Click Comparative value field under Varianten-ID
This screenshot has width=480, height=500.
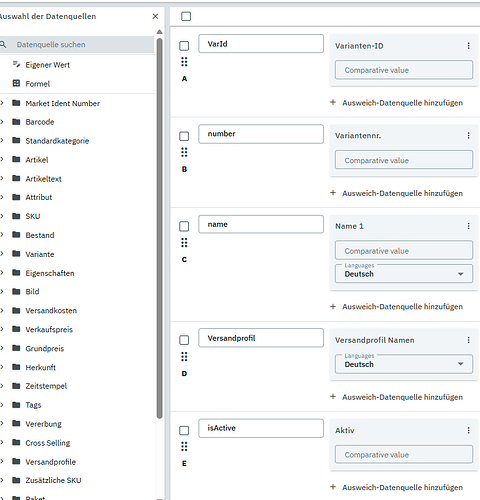pos(404,70)
